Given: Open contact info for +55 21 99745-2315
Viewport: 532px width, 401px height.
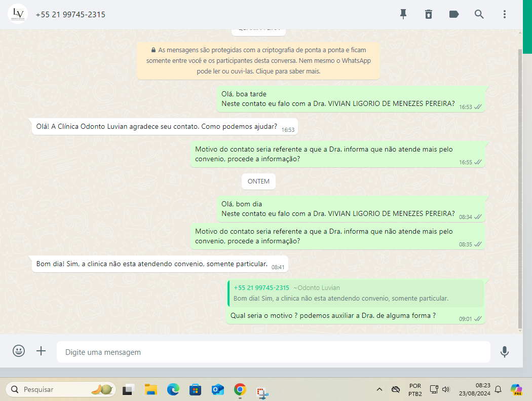Looking at the screenshot, I should tap(70, 15).
